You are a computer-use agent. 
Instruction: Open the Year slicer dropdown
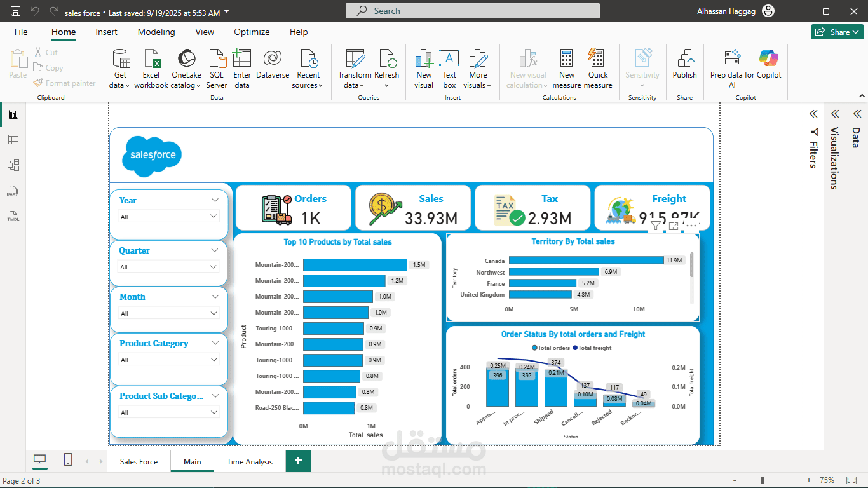(x=214, y=217)
